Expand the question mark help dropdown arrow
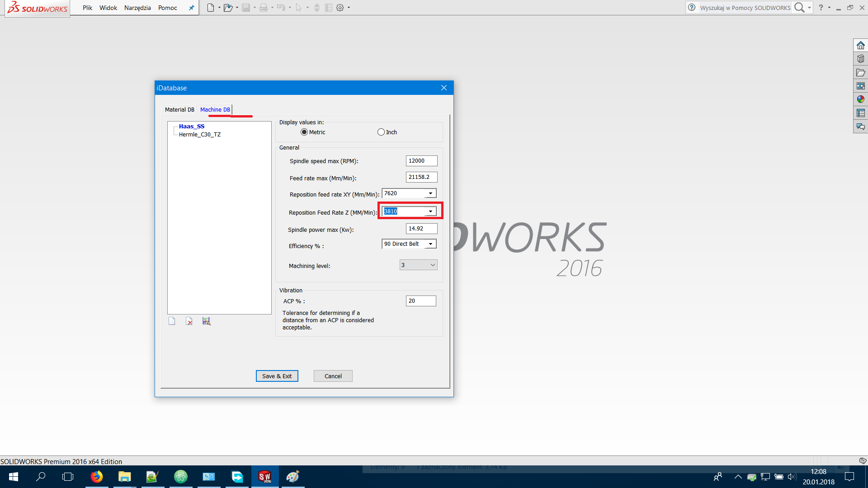Image resolution: width=868 pixels, height=488 pixels. coord(829,8)
